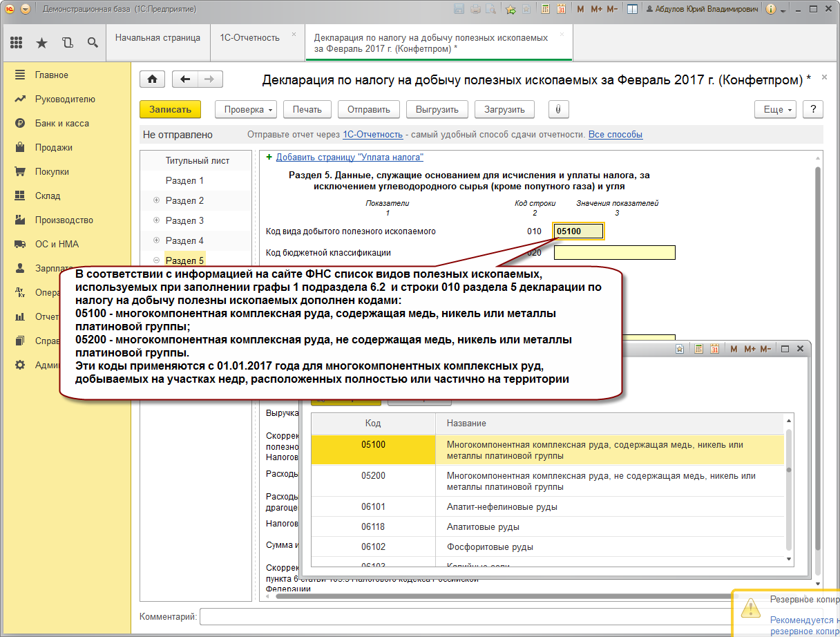The height and width of the screenshot is (637, 840).
Task: Switch to the Начальная страница tab
Action: click(157, 38)
